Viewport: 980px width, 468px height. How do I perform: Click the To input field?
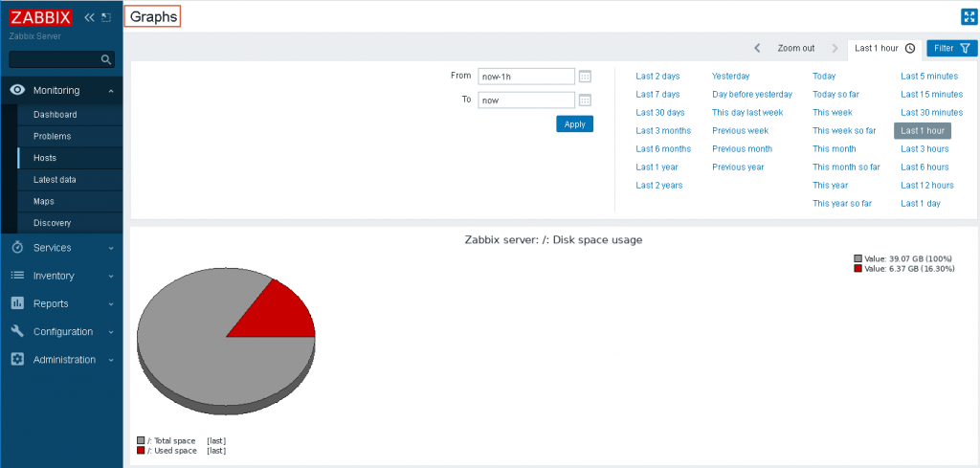pyautogui.click(x=526, y=100)
